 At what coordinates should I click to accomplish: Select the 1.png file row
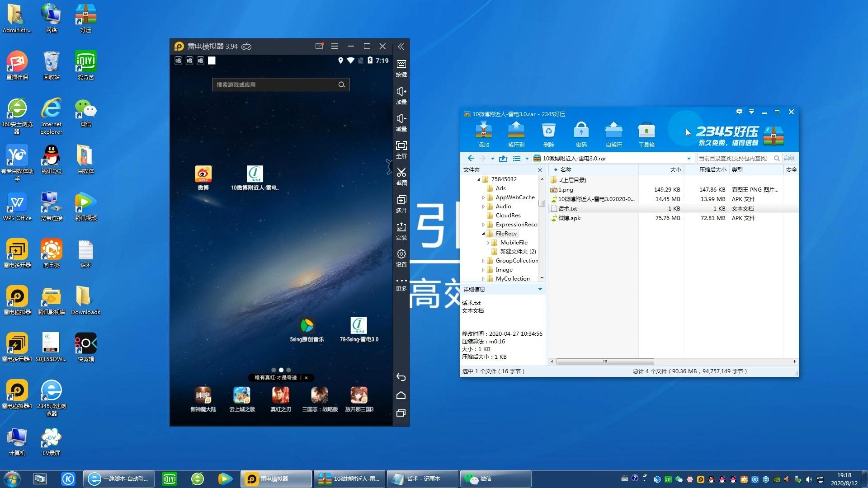674,190
